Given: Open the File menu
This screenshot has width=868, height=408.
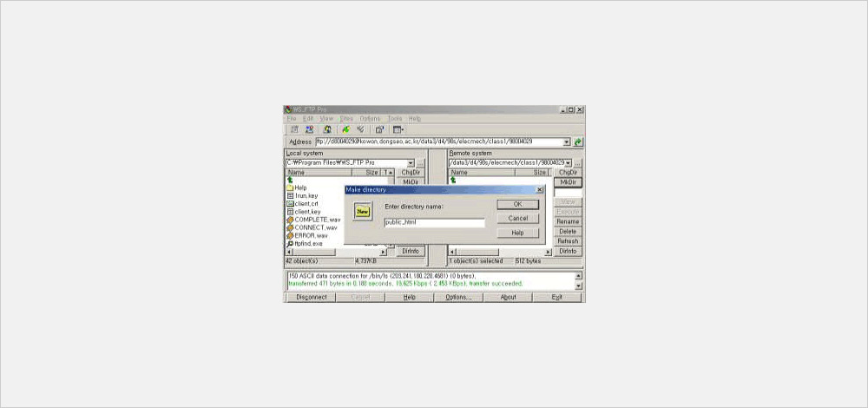Looking at the screenshot, I should [x=292, y=118].
